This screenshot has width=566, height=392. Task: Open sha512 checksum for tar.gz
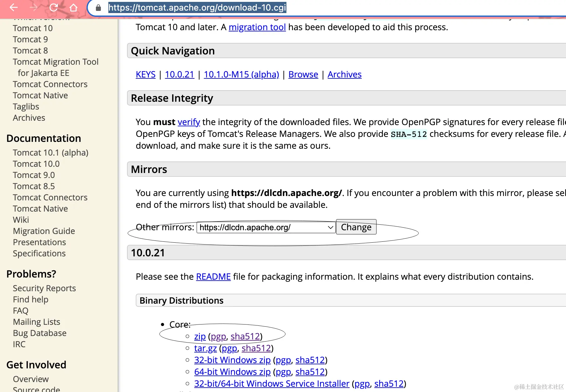point(256,348)
